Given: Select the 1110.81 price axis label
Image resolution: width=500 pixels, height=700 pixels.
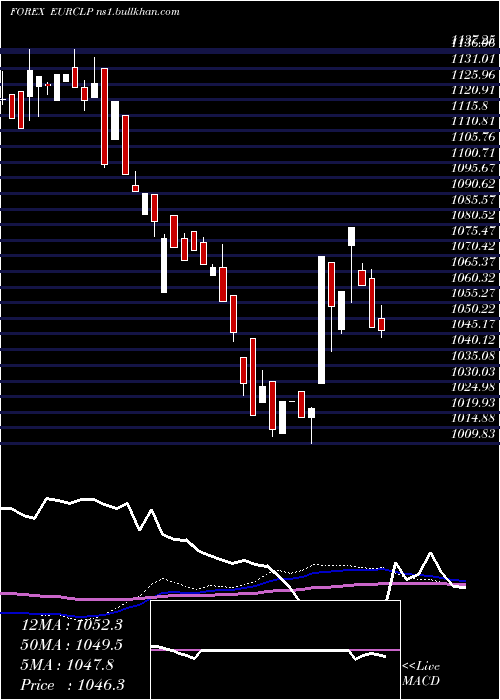Looking at the screenshot, I should click(473, 121).
